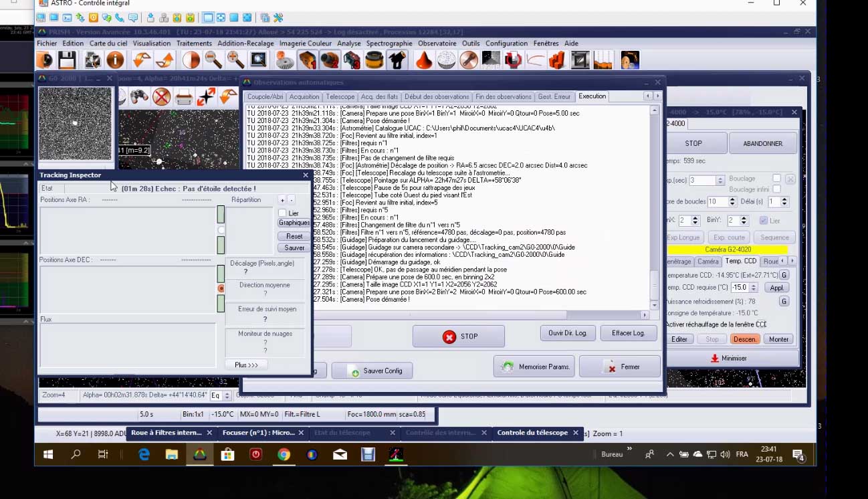868x499 pixels.
Task: Select the DEC axis radio button indicator
Action: [x=221, y=288]
